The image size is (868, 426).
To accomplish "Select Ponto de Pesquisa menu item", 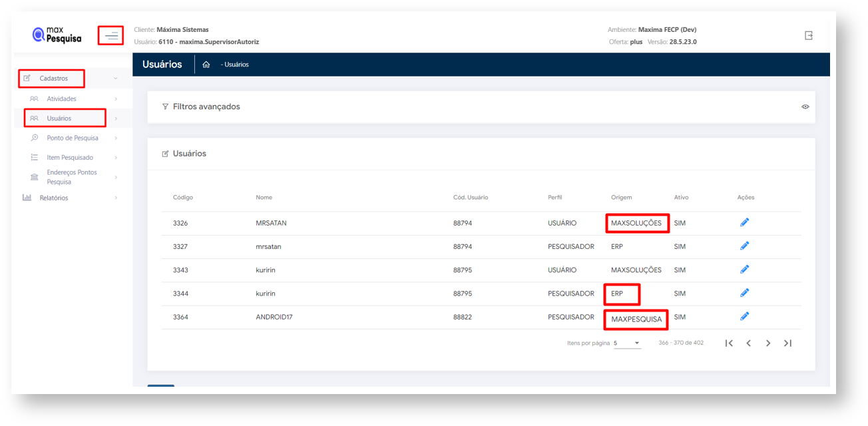I will [x=72, y=138].
